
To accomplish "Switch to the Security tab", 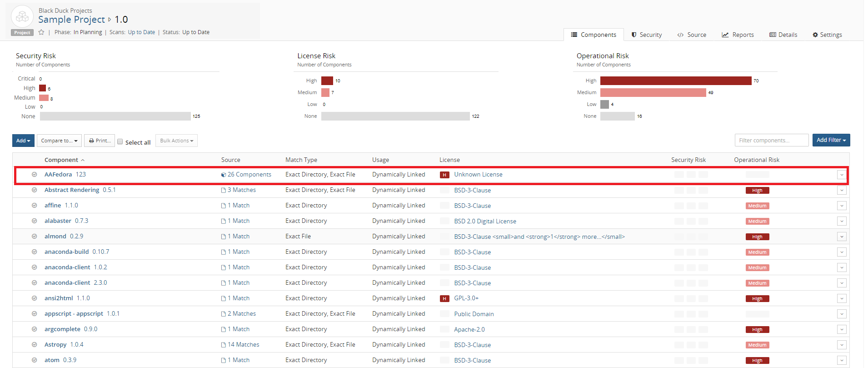I will (x=646, y=35).
